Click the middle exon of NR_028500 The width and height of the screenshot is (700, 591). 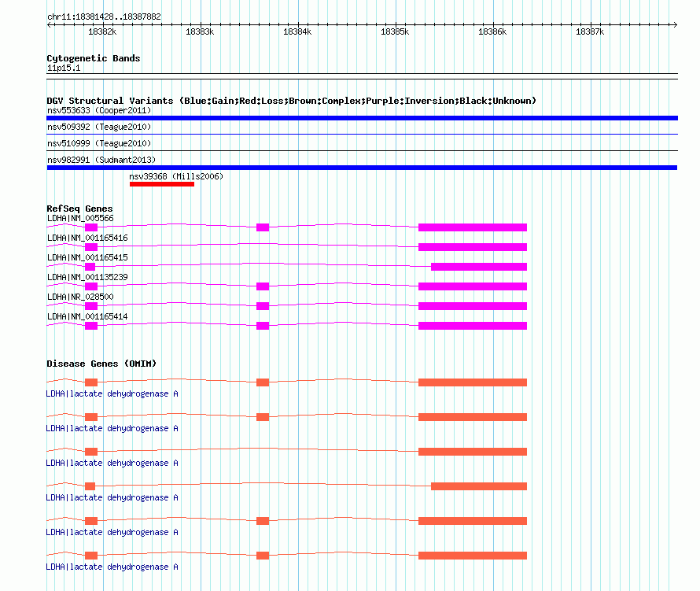263,306
